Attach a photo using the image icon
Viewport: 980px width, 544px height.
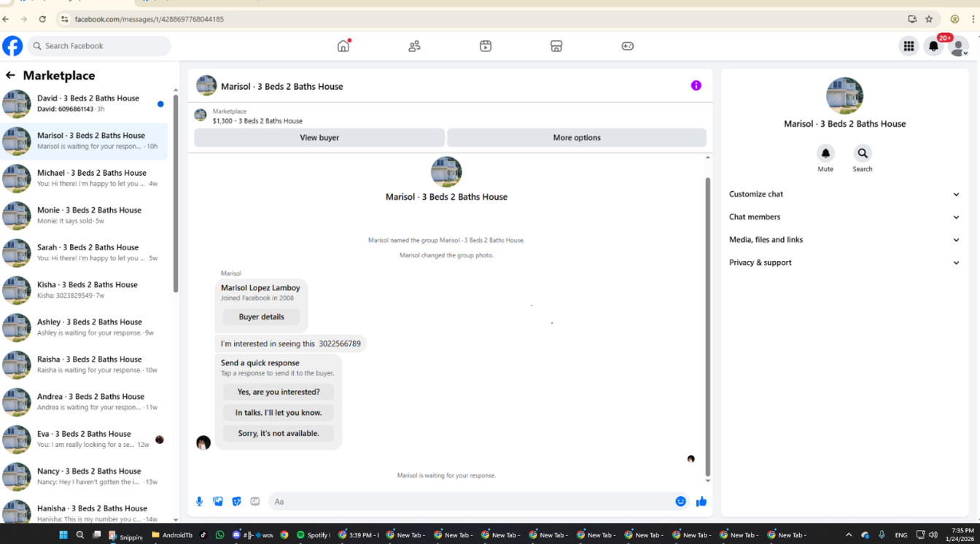(218, 502)
